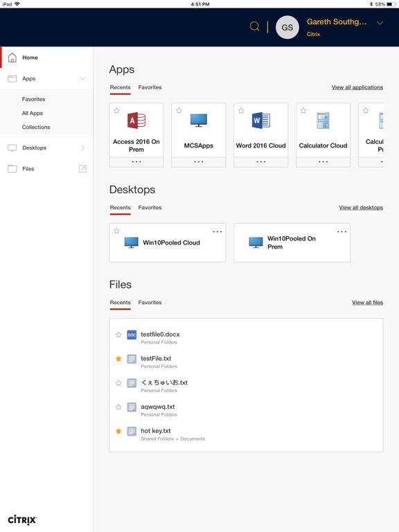Open hot key.txt file name
This screenshot has width=399, height=532.
tap(156, 431)
